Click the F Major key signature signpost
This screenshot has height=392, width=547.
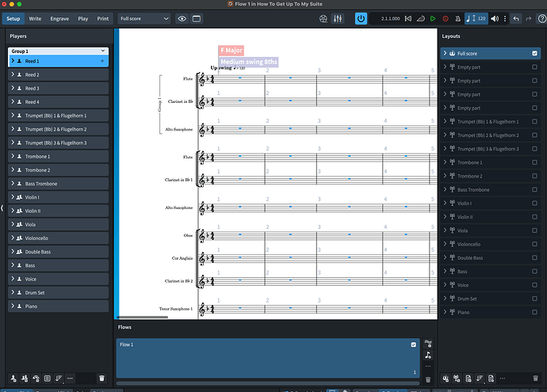(231, 50)
